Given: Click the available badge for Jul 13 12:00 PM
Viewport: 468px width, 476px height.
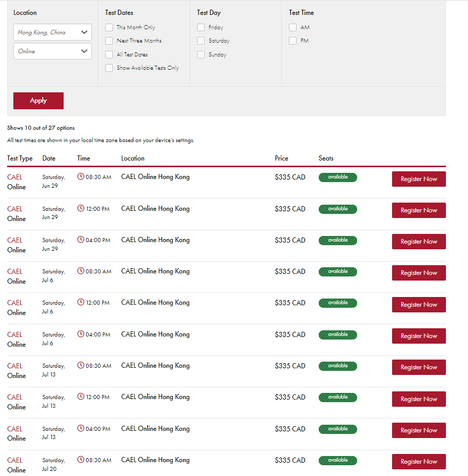Looking at the screenshot, I should pos(338,397).
